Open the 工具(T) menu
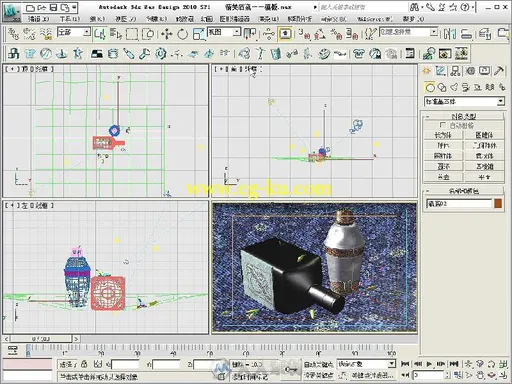The width and height of the screenshot is (512, 384). coord(70,19)
